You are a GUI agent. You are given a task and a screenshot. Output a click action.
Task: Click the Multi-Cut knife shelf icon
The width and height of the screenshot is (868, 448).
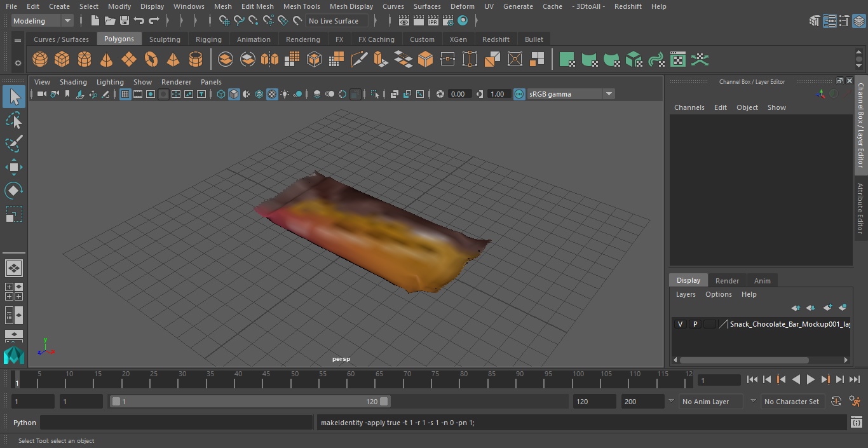pos(359,60)
